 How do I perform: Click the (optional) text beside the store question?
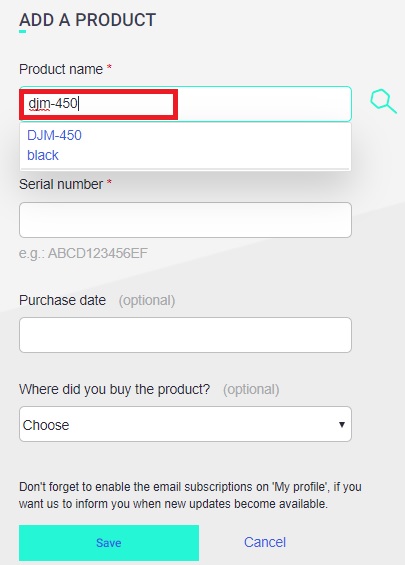(x=251, y=390)
